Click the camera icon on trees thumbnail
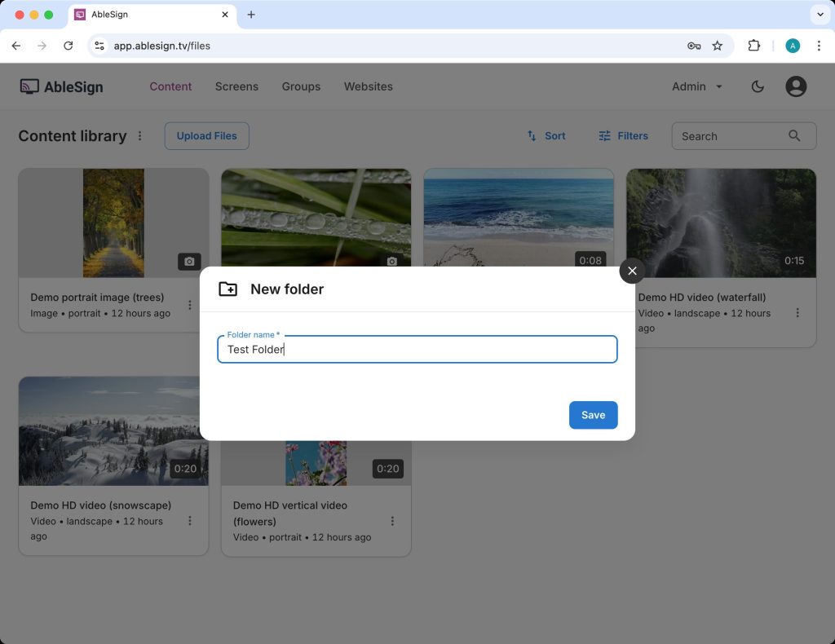 tap(189, 262)
